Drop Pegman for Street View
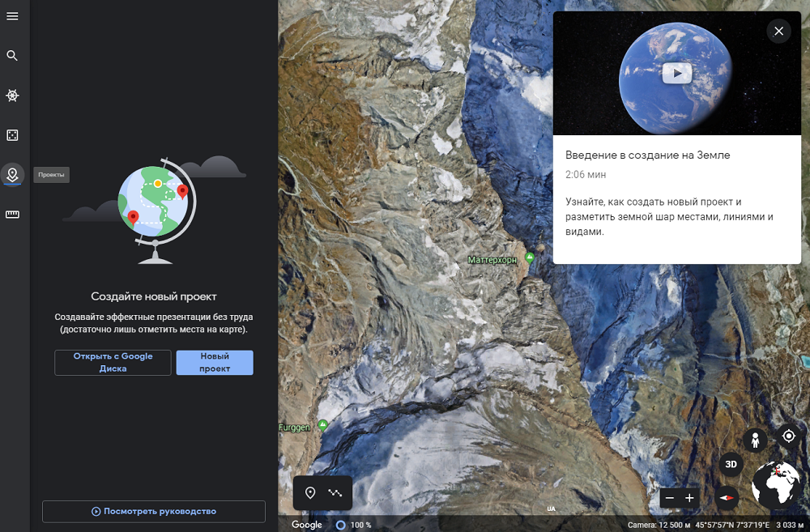 [755, 440]
